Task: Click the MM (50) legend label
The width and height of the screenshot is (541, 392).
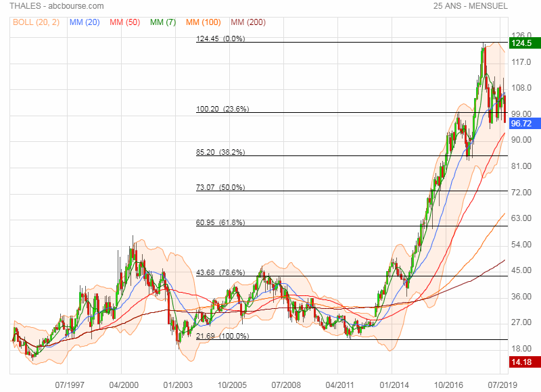Action: pyautogui.click(x=125, y=22)
